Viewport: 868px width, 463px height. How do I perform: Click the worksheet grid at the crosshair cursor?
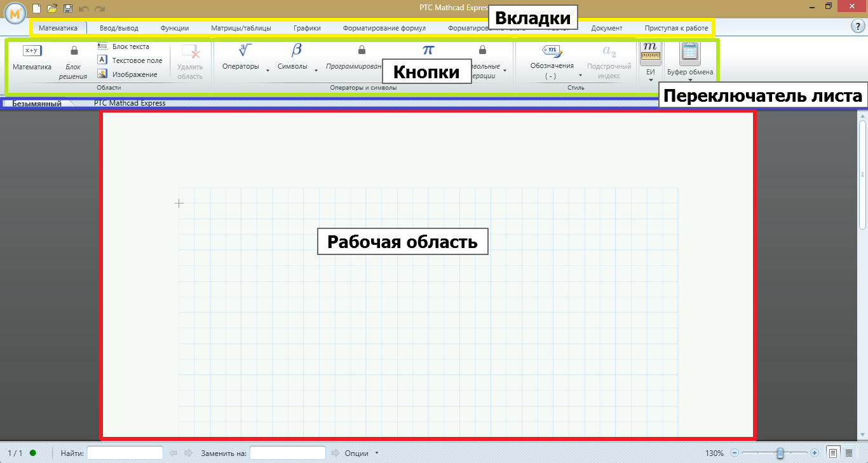[179, 204]
